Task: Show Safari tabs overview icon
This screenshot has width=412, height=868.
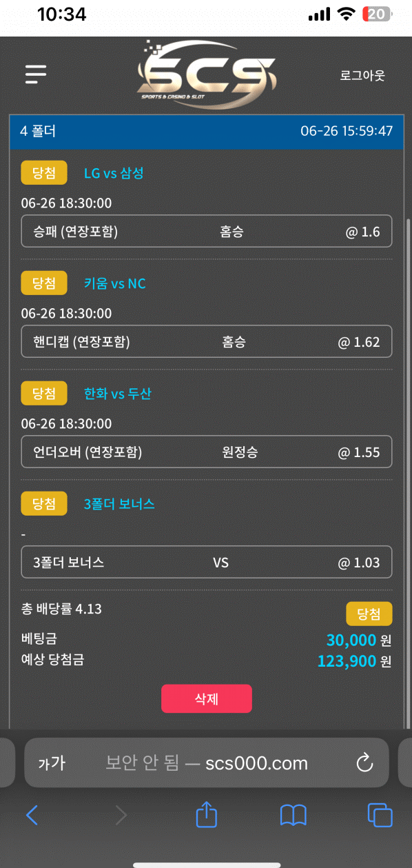Action: click(380, 815)
